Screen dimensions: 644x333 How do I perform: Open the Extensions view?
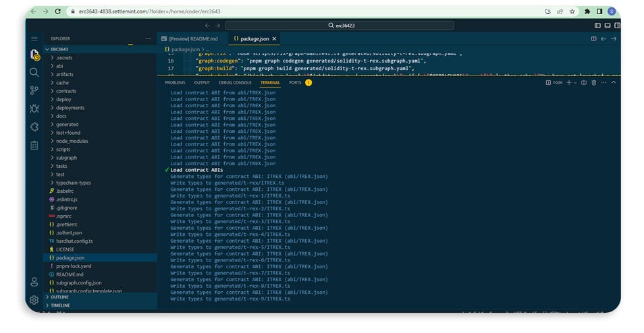coord(34,127)
